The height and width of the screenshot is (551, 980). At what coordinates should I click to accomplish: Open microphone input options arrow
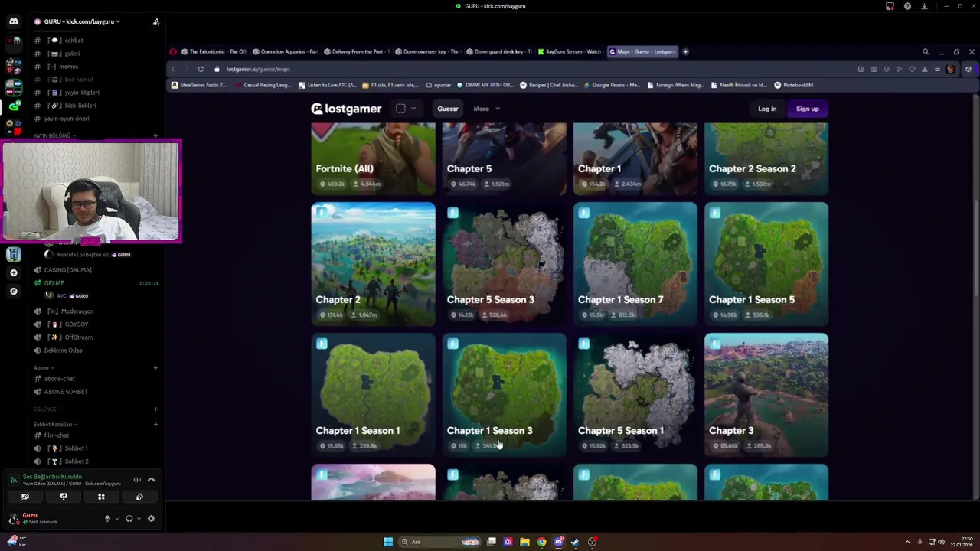(x=117, y=518)
